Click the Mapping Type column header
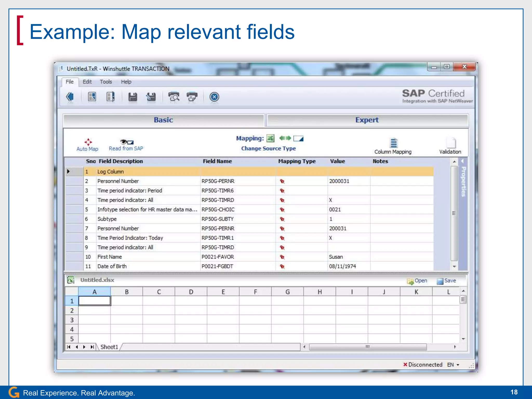532x399 pixels. click(x=297, y=161)
